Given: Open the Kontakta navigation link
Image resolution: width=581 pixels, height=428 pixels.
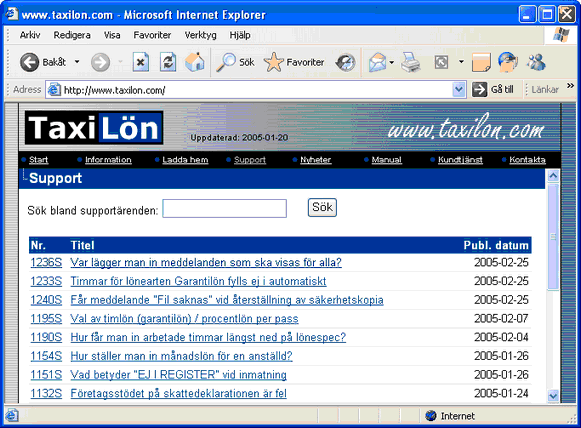Looking at the screenshot, I should coord(527,160).
